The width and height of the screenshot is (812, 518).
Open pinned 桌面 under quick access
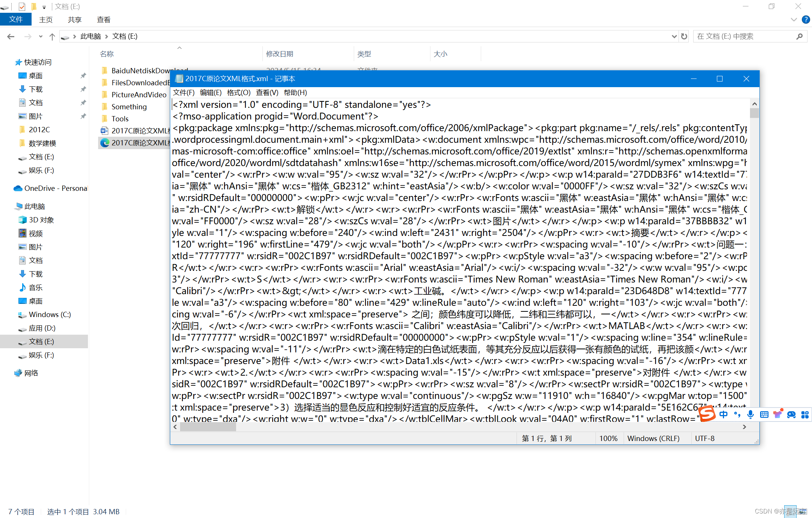point(36,76)
